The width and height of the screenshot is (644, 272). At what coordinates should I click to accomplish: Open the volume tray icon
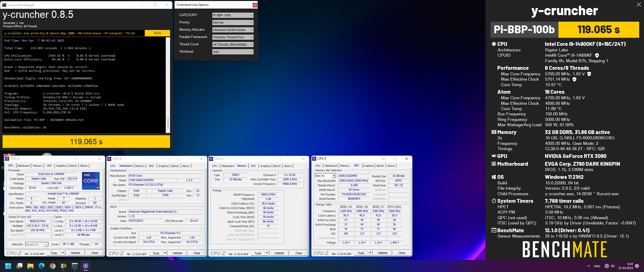613,266
